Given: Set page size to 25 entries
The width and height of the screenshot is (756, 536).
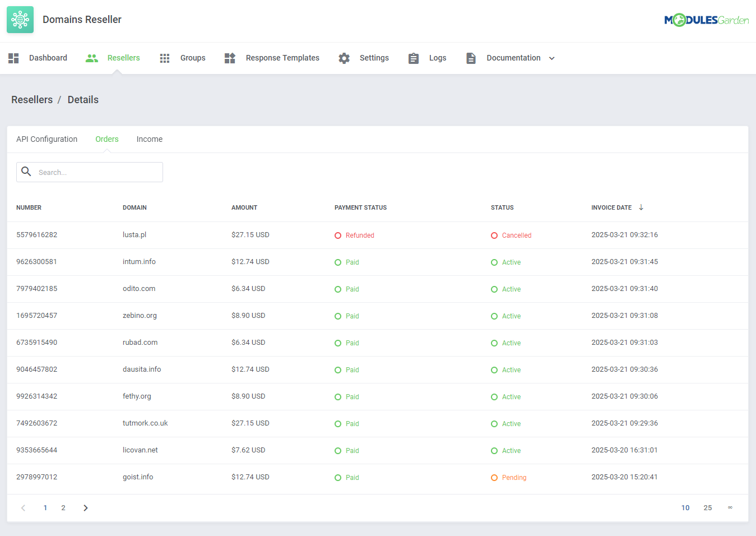Looking at the screenshot, I should tap(707, 507).
